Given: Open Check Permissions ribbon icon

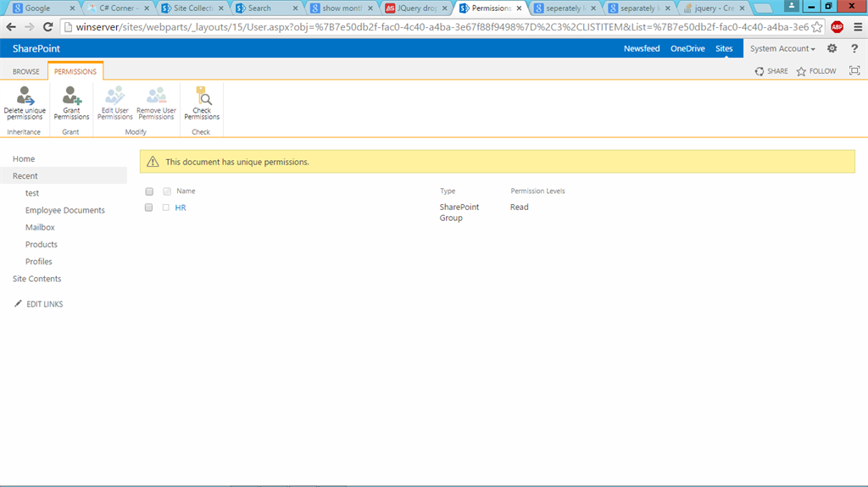Looking at the screenshot, I should (202, 96).
